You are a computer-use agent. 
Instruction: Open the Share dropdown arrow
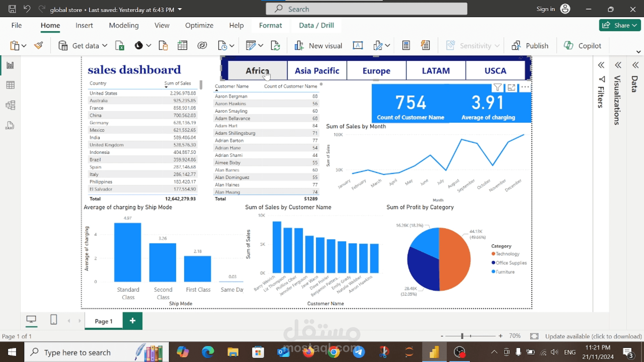point(635,25)
